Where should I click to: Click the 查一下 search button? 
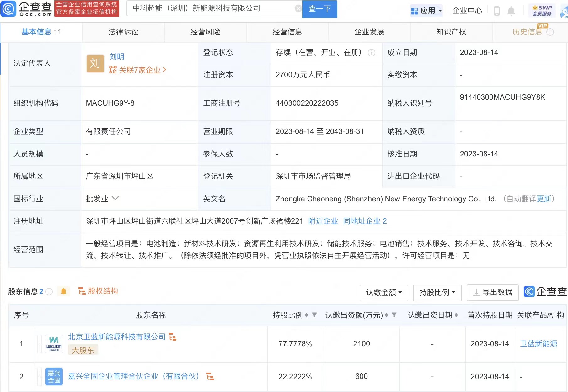coord(319,9)
